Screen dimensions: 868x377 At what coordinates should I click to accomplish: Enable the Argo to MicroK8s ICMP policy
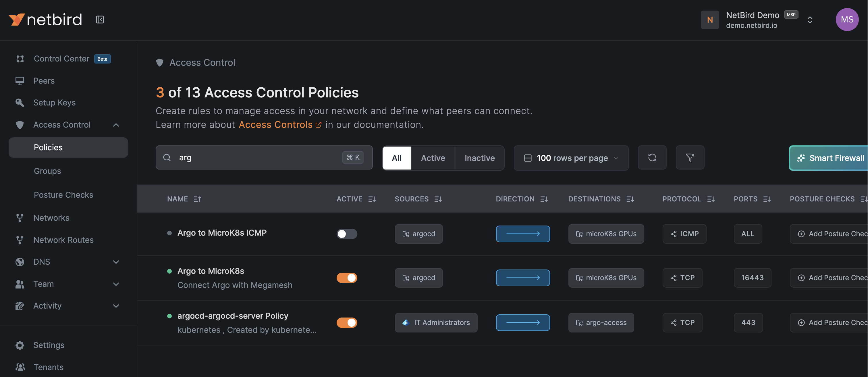[x=347, y=234]
